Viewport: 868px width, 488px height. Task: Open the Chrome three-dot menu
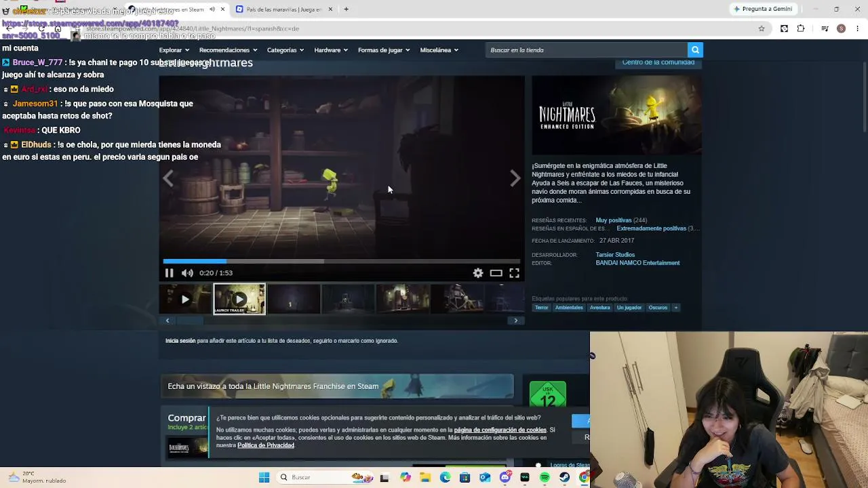pyautogui.click(x=858, y=28)
